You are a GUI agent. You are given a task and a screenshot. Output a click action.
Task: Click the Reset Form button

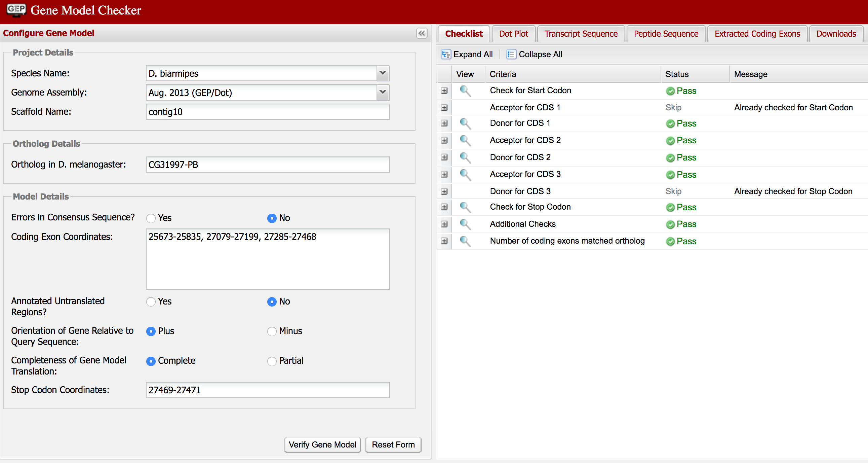click(394, 444)
